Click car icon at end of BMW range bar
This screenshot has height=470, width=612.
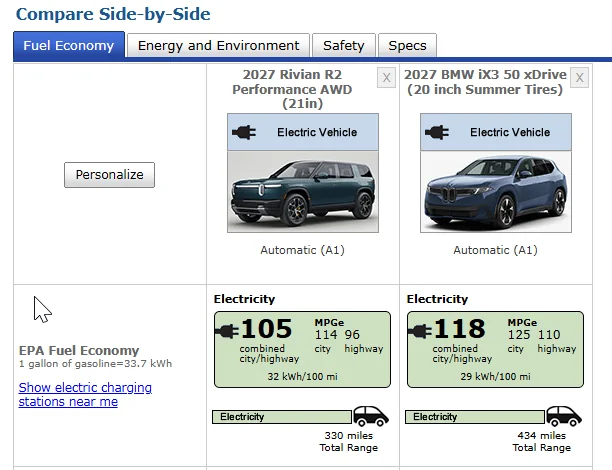pos(564,416)
